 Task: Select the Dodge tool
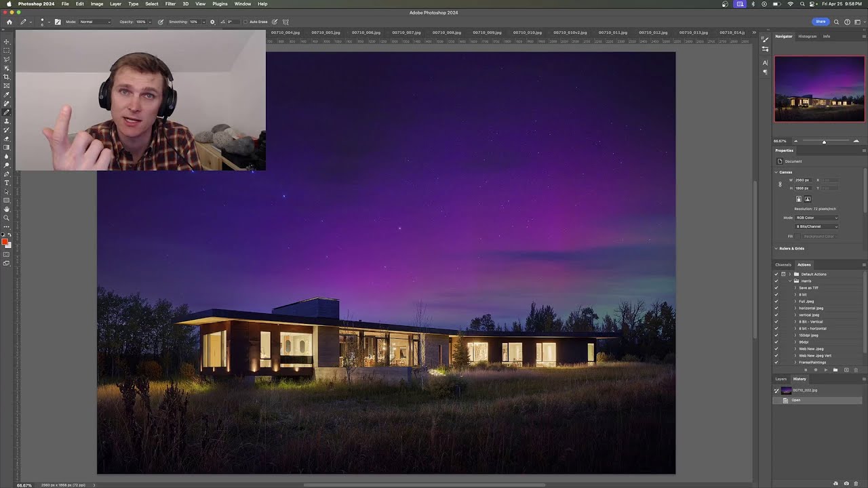pyautogui.click(x=7, y=165)
